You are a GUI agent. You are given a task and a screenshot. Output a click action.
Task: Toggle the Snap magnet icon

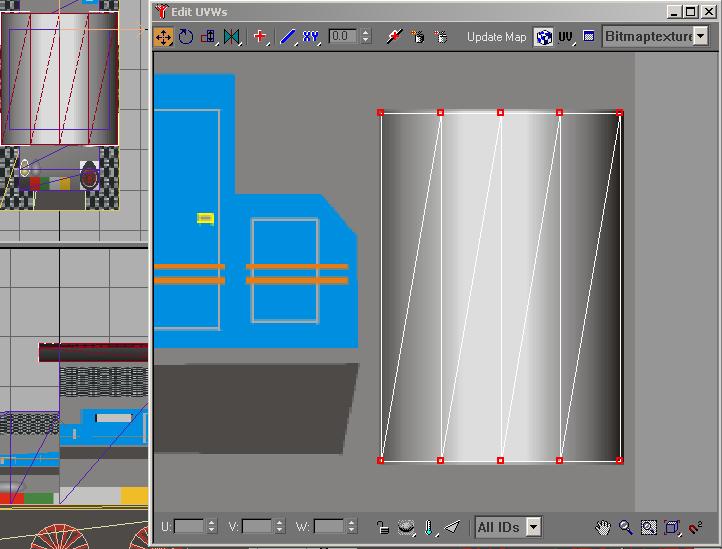(x=695, y=527)
